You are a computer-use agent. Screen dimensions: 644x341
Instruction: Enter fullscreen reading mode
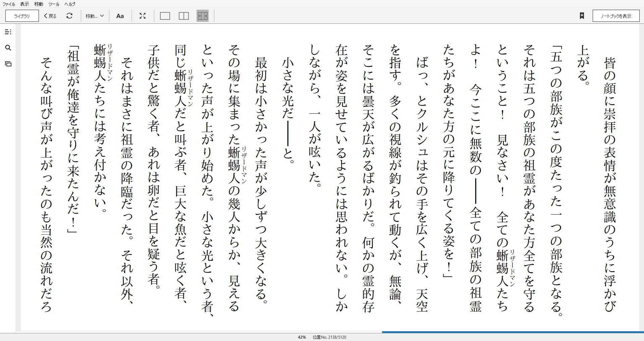143,16
